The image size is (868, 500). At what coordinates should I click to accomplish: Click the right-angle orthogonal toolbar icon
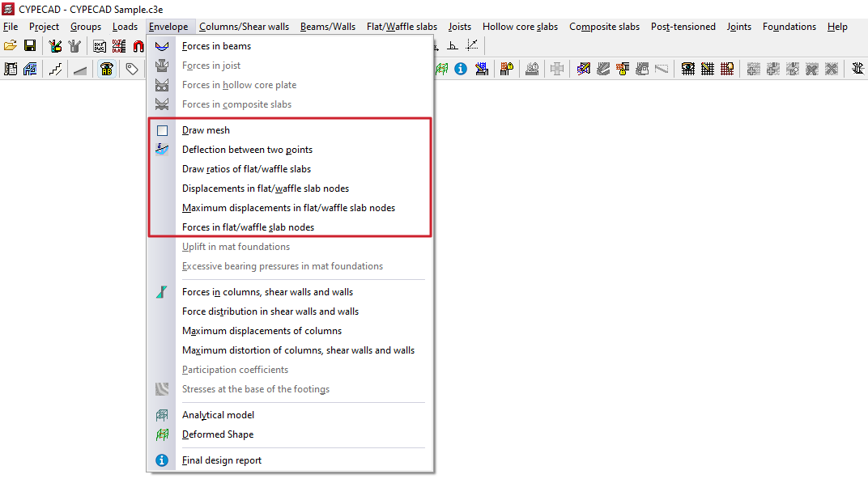coord(453,46)
